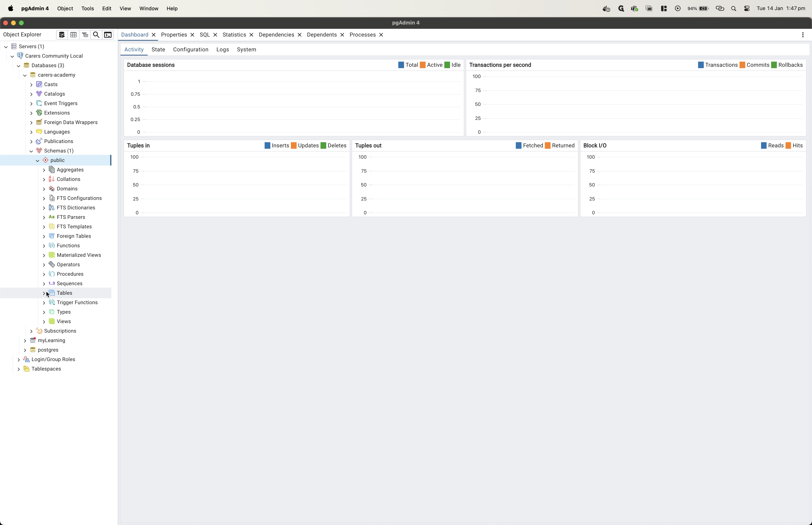This screenshot has height=525, width=812.
Task: Open the Query Tool icon
Action: coord(62,35)
